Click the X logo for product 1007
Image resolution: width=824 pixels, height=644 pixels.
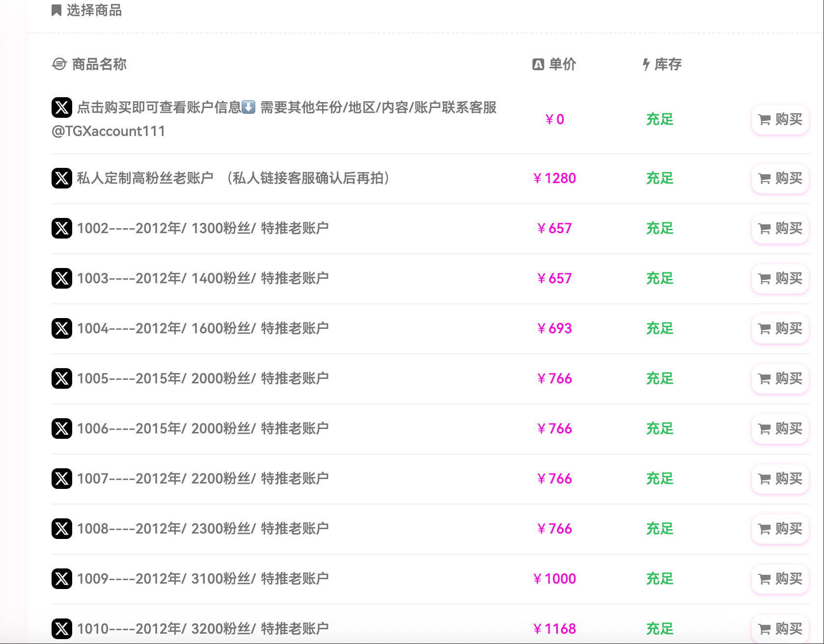62,479
